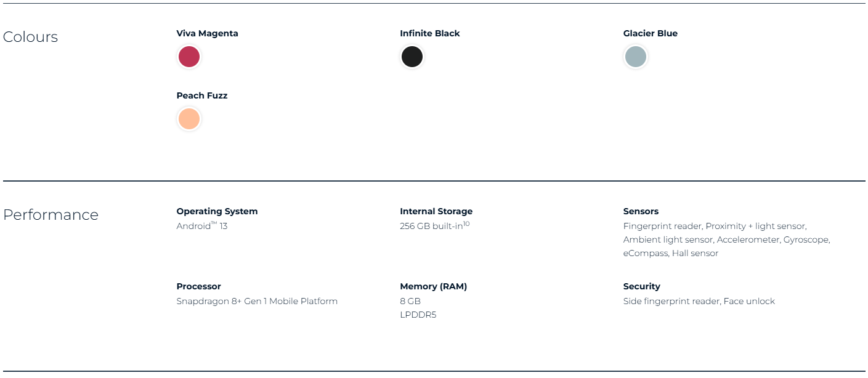Viewport: 868px width, 378px height.
Task: Pick the Glacier Blue colour swatch
Action: 636,57
